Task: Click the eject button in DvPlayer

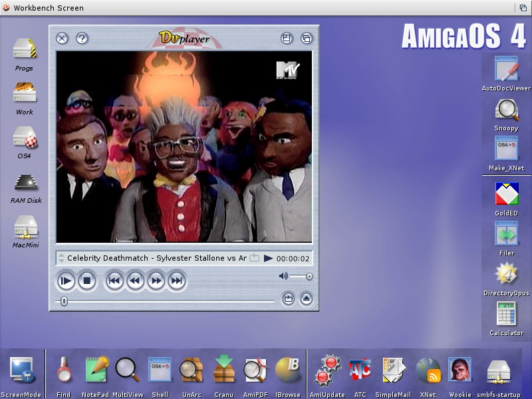Action: 307,299
